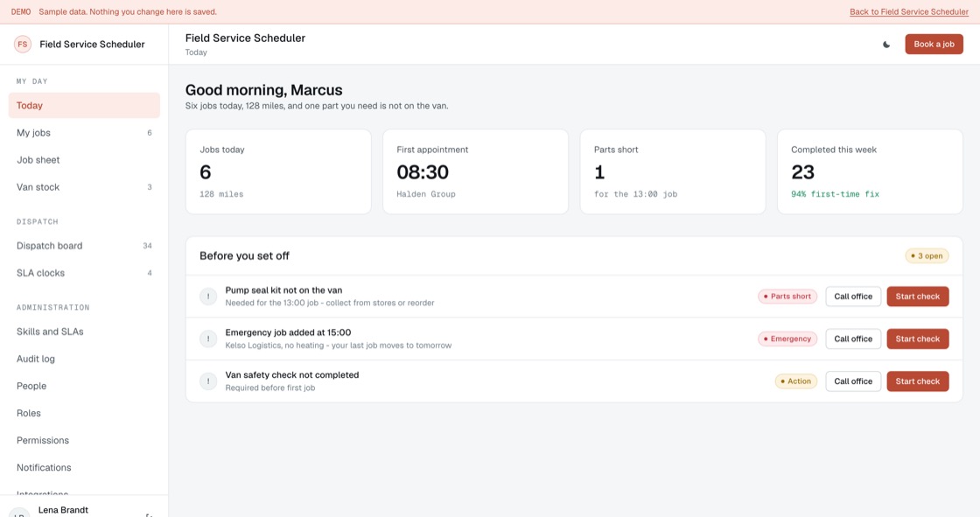Click the Van safety check not completed title
Viewport: 980px width, 517px height.
click(292, 375)
